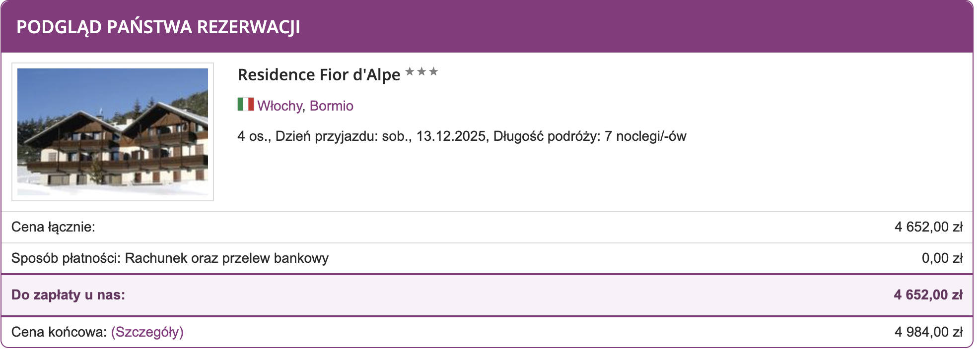Click the middle rating star
Image resolution: width=980 pixels, height=353 pixels.
click(421, 72)
